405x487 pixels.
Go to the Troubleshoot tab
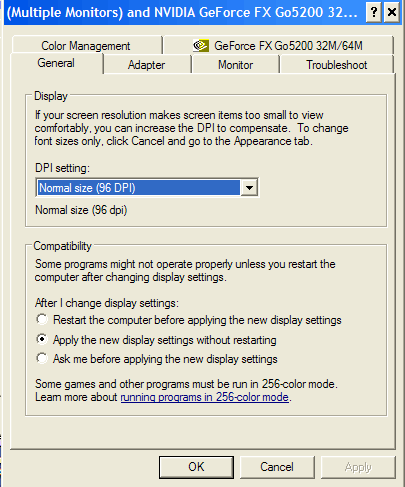(x=337, y=65)
